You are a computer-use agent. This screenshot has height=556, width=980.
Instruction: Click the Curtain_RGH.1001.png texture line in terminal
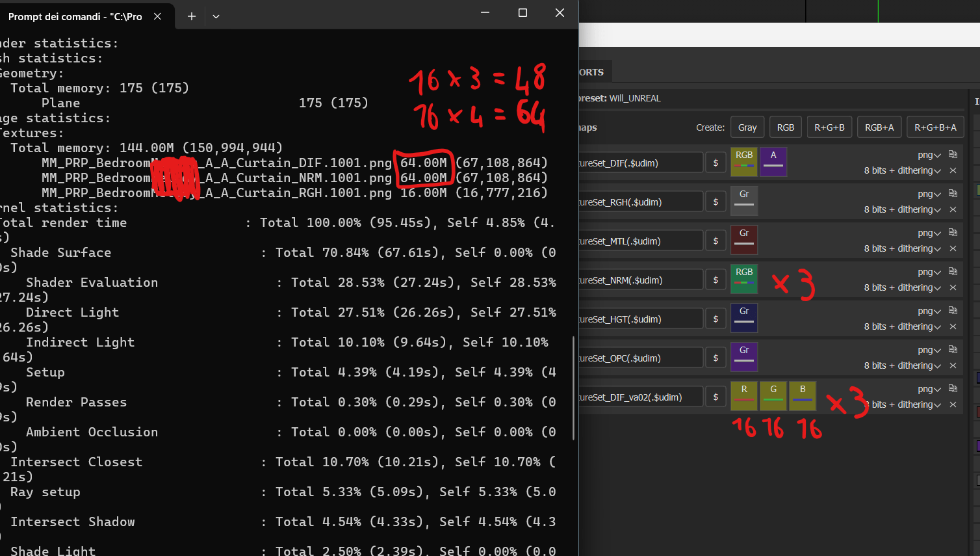pos(294,192)
